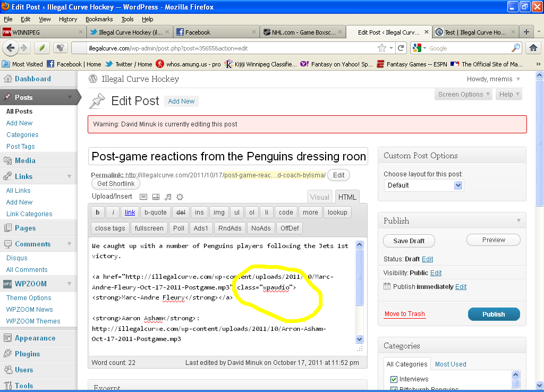
Task: Switch to the Visual editor tab
Action: (319, 197)
